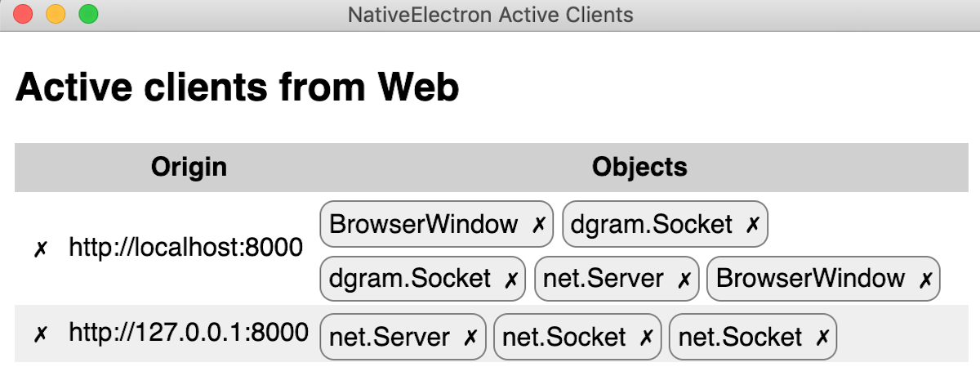Click the net.Server chip label for 127.0.0.1

coord(389,337)
